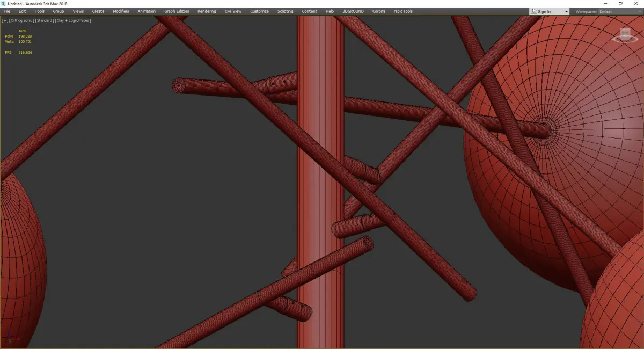Open the File menu
This screenshot has width=644, height=349.
coord(7,11)
